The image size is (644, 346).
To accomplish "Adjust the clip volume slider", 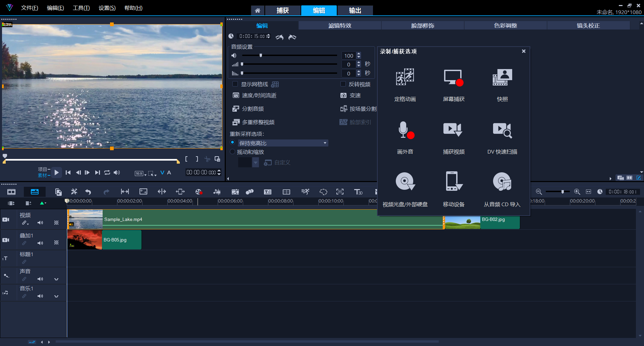I will 261,55.
